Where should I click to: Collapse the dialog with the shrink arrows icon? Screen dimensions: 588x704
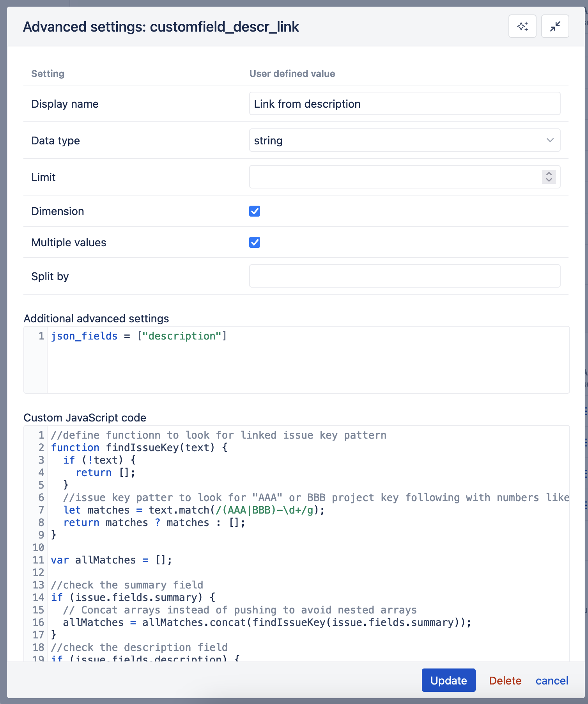click(x=555, y=27)
